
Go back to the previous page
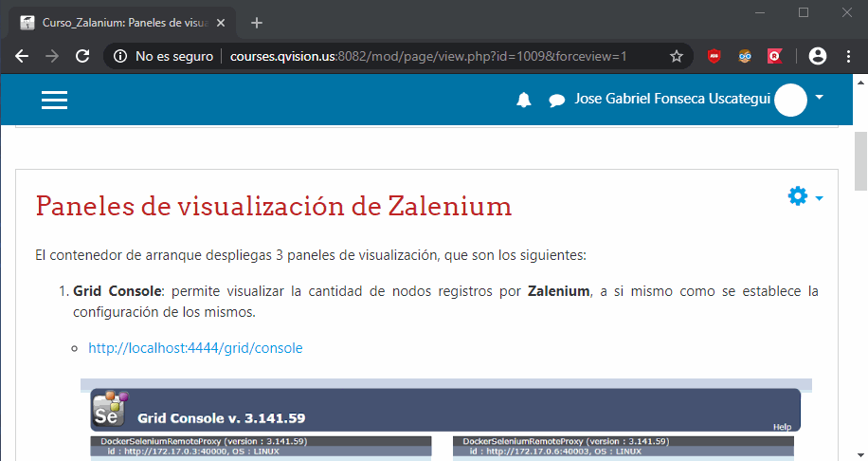click(23, 57)
